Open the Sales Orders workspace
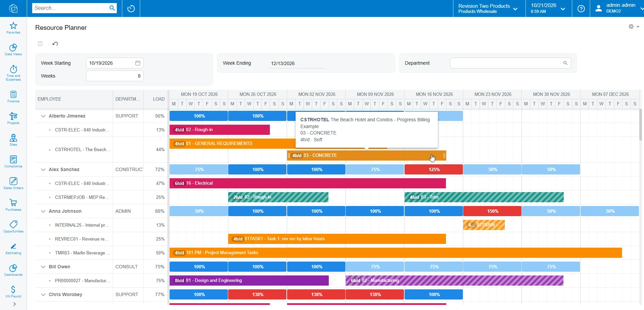Screen dimensions: 644x310 click(13, 184)
